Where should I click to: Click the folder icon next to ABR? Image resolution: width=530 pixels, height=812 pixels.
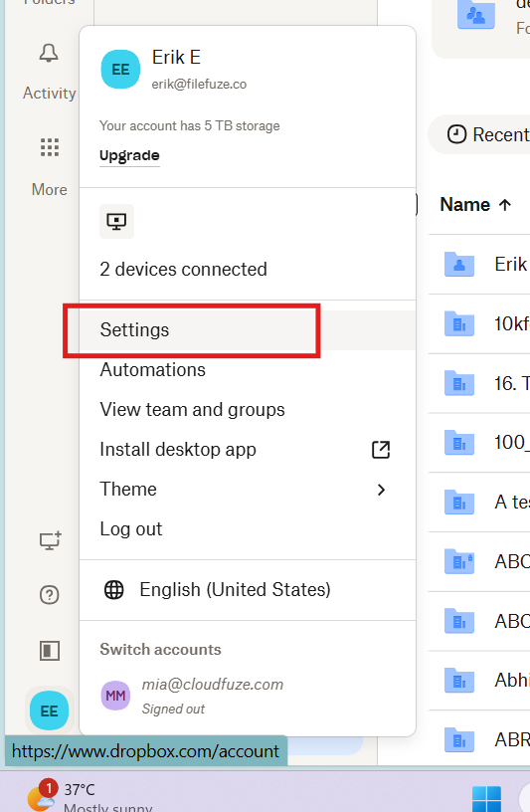(459, 739)
